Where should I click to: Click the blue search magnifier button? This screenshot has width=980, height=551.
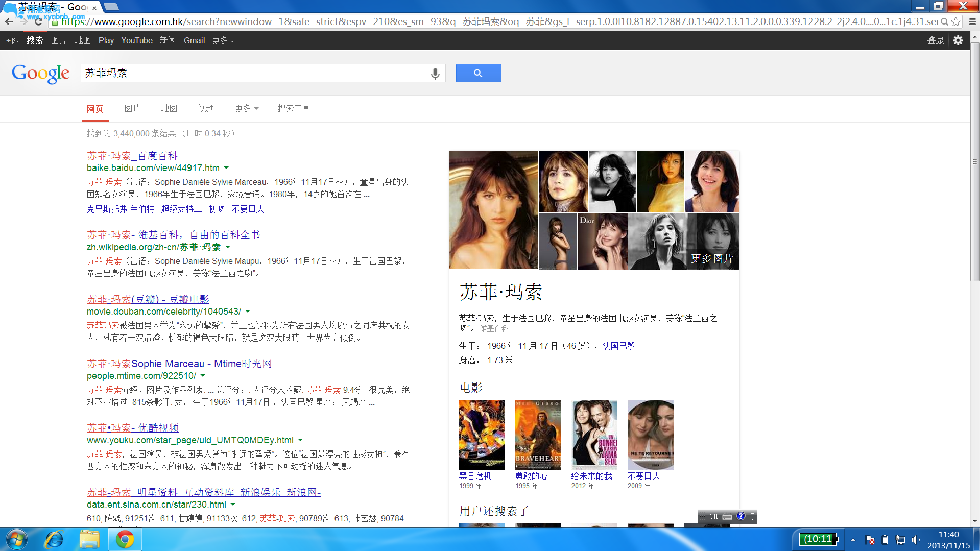coord(479,73)
